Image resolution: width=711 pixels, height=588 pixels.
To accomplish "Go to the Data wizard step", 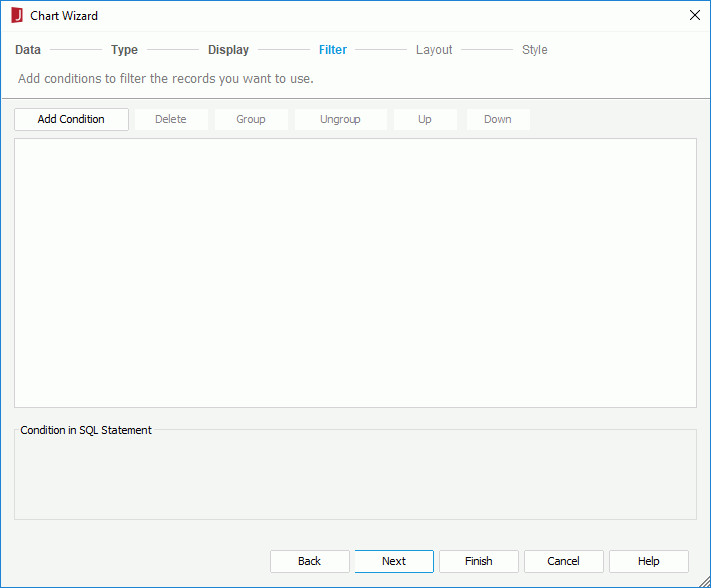I will click(28, 49).
